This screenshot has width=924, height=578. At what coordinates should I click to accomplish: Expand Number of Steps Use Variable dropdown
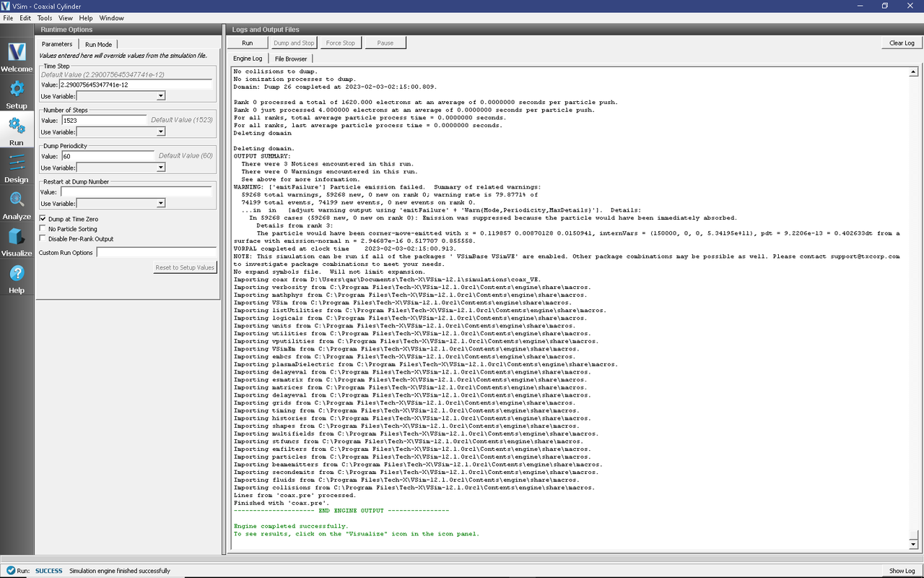click(x=161, y=132)
